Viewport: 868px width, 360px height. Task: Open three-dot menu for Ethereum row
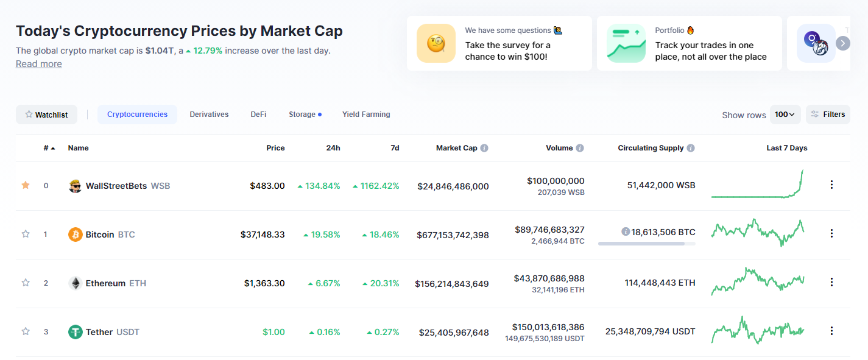[831, 282]
